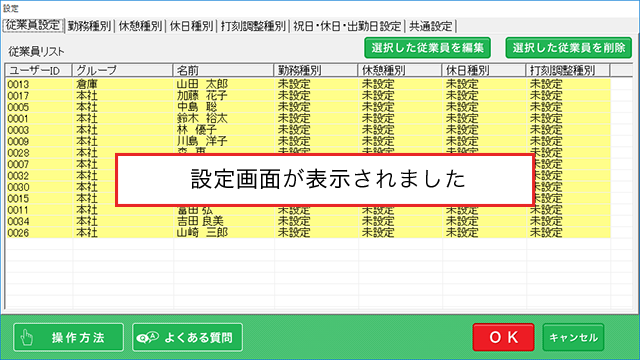640x360 pixels.
Task: Click 選択した従業員を編集 button
Action: [x=427, y=48]
